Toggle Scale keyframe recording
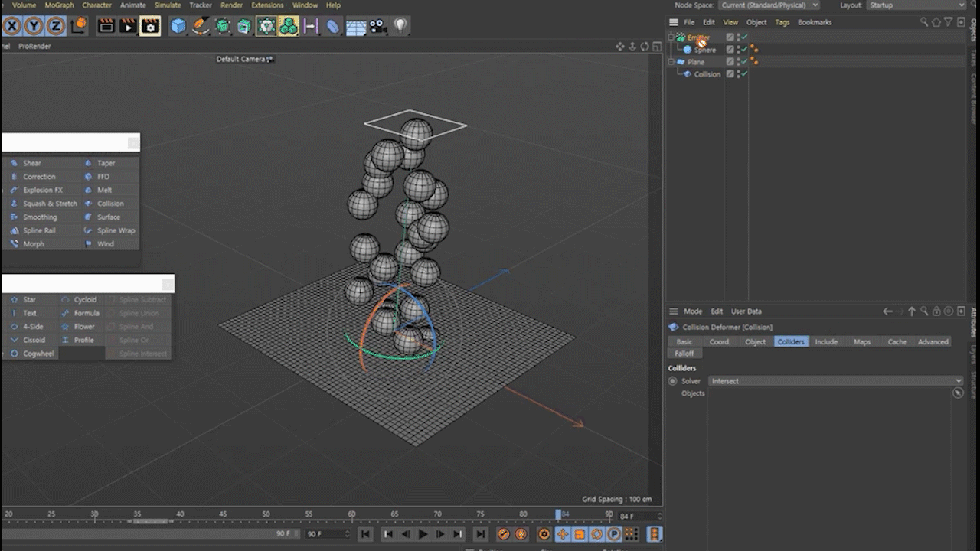The width and height of the screenshot is (980, 551). pos(580,534)
